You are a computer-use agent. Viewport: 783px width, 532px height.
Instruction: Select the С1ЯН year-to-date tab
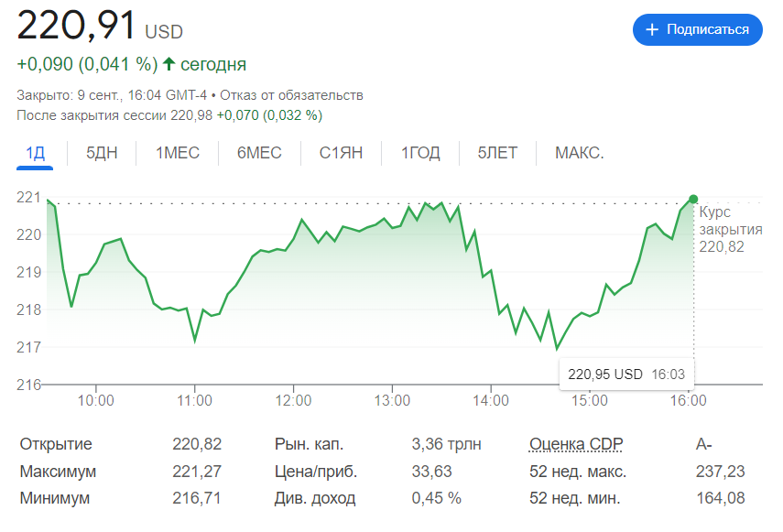coord(341,153)
